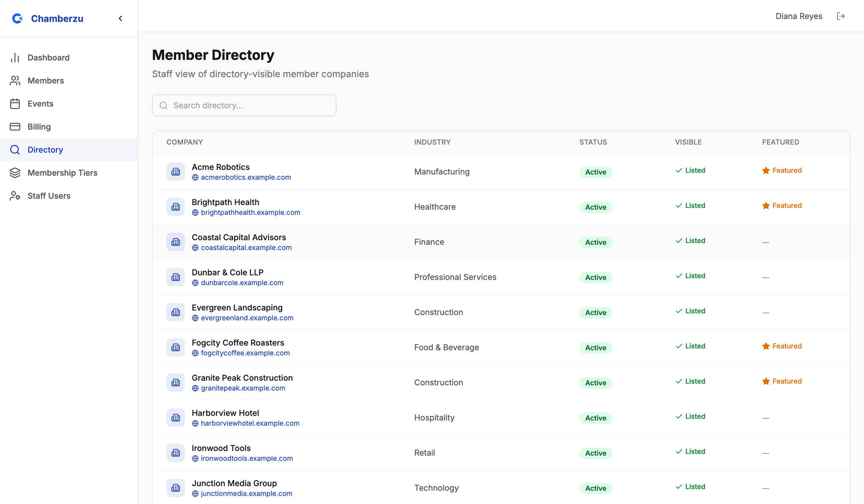864x504 pixels.
Task: Click the INDUSTRY column header
Action: coord(432,142)
